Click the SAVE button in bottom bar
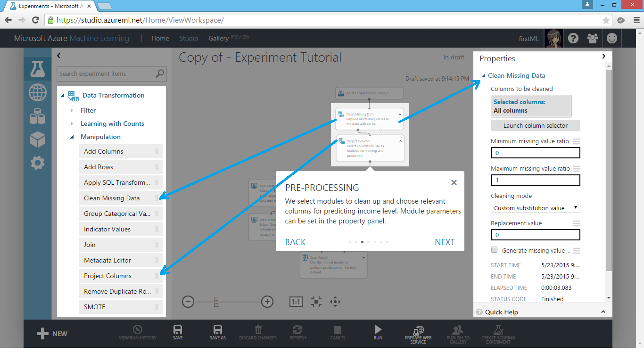644x362 pixels. [178, 332]
